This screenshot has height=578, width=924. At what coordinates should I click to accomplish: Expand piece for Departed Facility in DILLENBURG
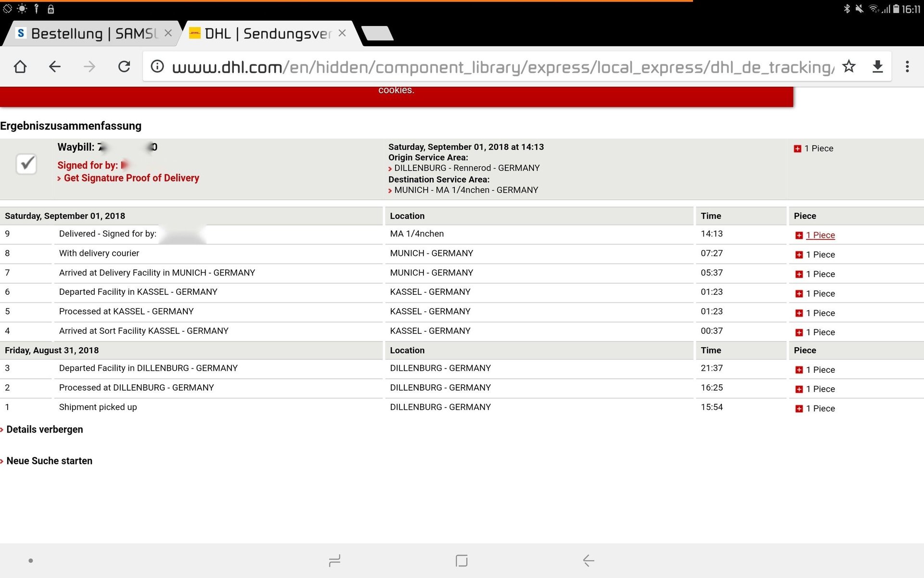(799, 370)
